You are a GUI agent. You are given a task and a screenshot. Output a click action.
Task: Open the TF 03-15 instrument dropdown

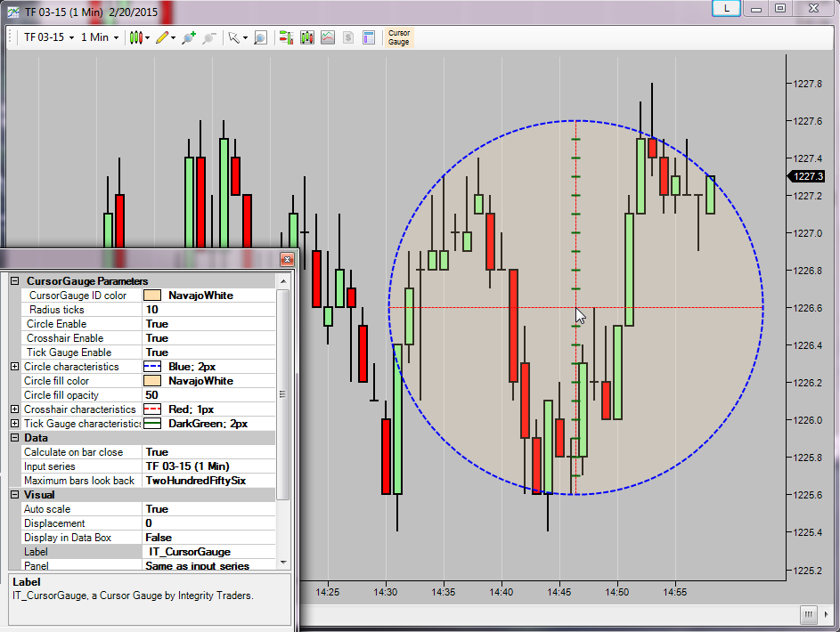[49, 37]
